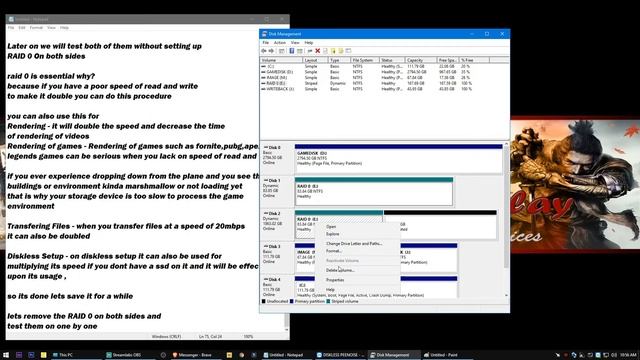This screenshot has width=640, height=360.
Task: Click the Back arrow in Disk Management toolbar
Action: tap(264, 51)
